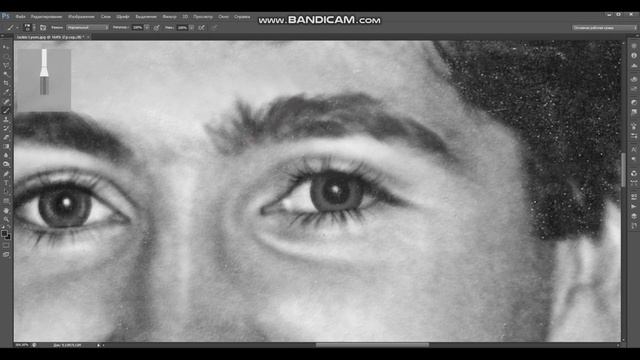Open the Шрифт menu

[x=122, y=17]
